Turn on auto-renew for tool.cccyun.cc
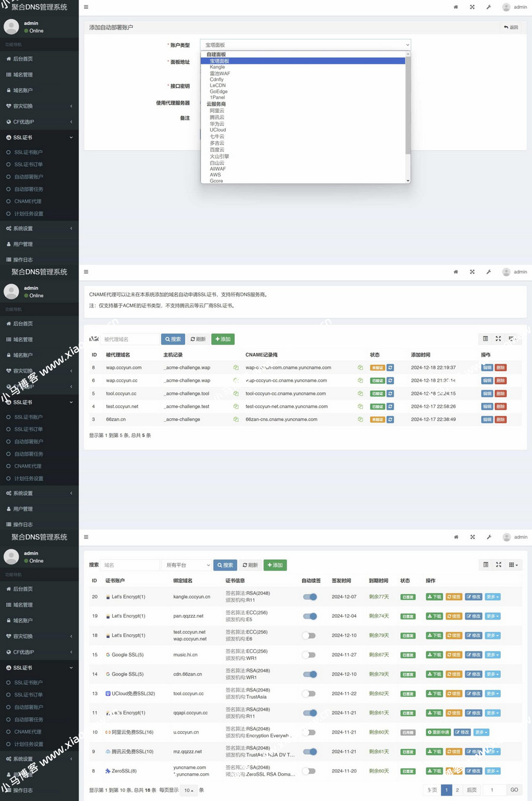532x801 pixels. coord(309,694)
